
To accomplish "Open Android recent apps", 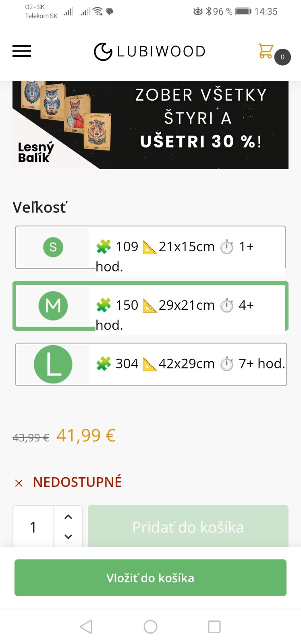I will tap(214, 626).
